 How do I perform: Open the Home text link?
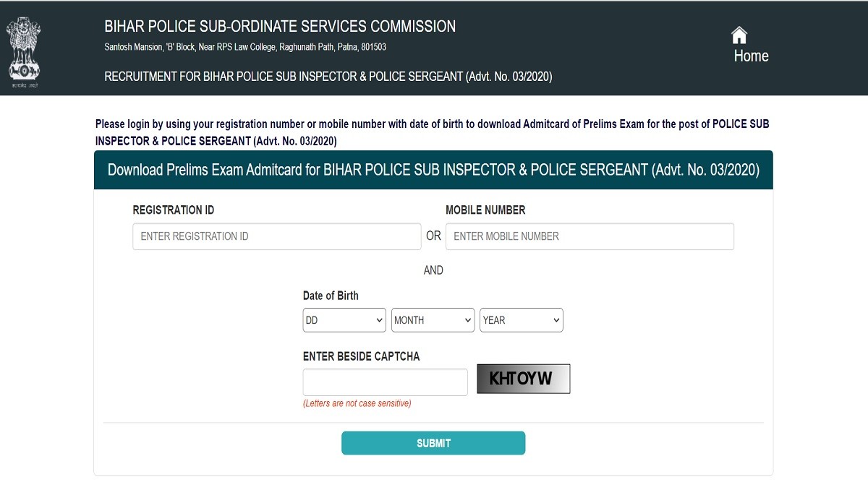[751, 56]
